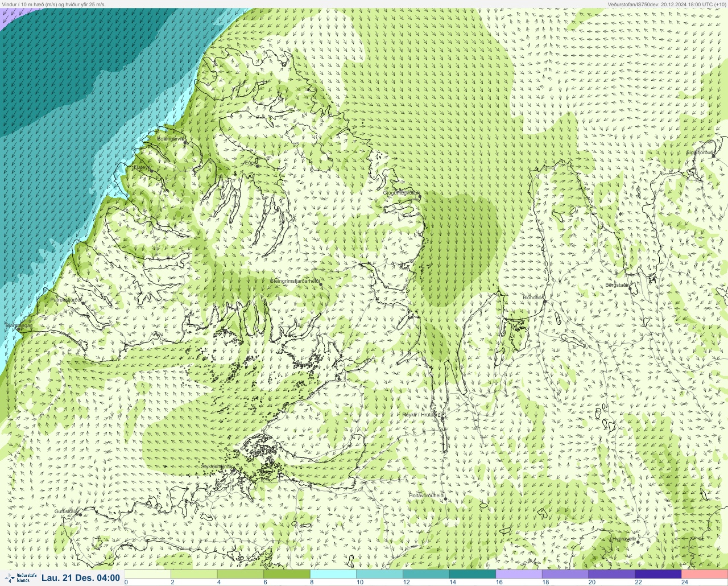Click the legend value '12'
Image resolution: width=728 pixels, height=586 pixels.
tap(406, 582)
